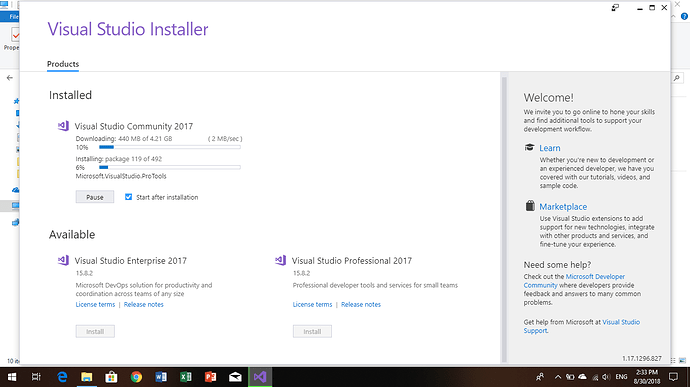Launch Google Chrome from the taskbar
This screenshot has width=690, height=387.
coord(136,377)
